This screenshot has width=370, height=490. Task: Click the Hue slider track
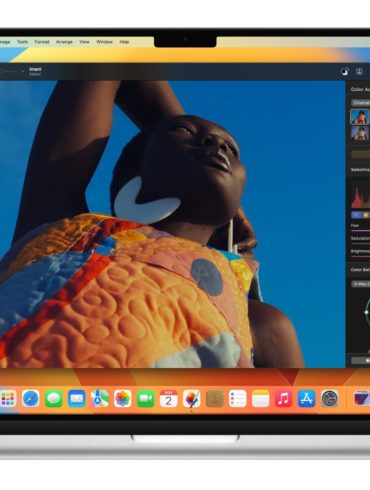pyautogui.click(x=360, y=230)
